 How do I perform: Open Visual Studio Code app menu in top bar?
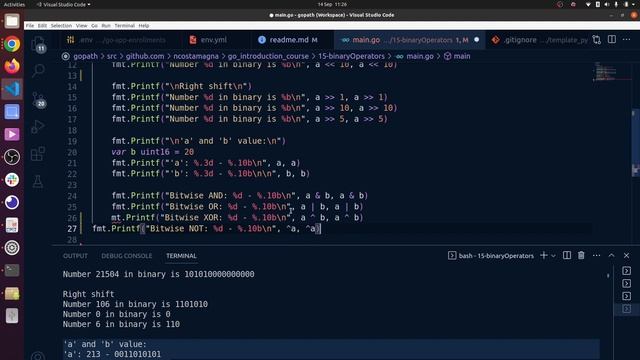click(x=63, y=4)
